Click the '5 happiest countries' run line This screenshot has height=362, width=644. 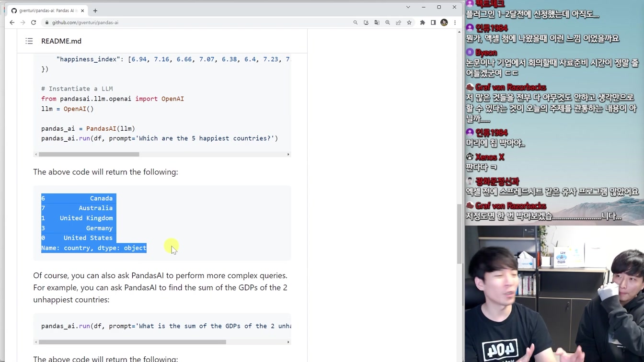click(x=160, y=138)
